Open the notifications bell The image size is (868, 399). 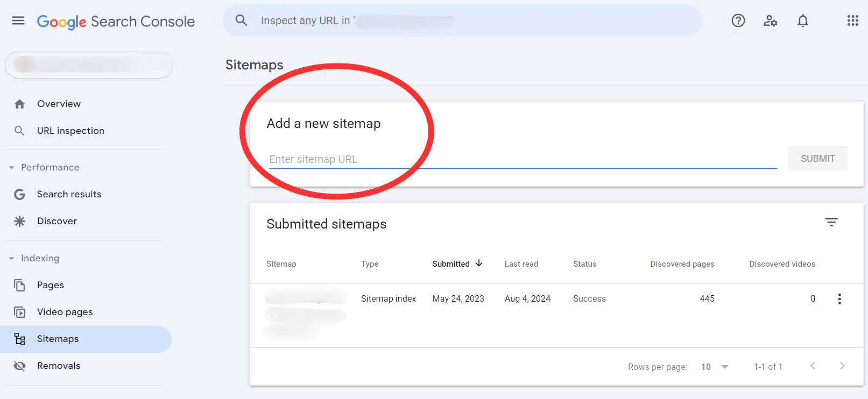[803, 20]
